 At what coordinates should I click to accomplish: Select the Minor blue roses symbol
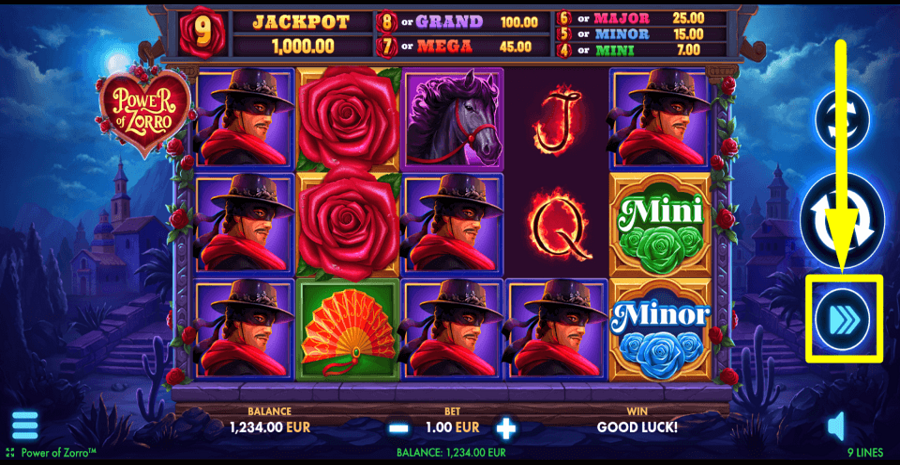coord(660,330)
